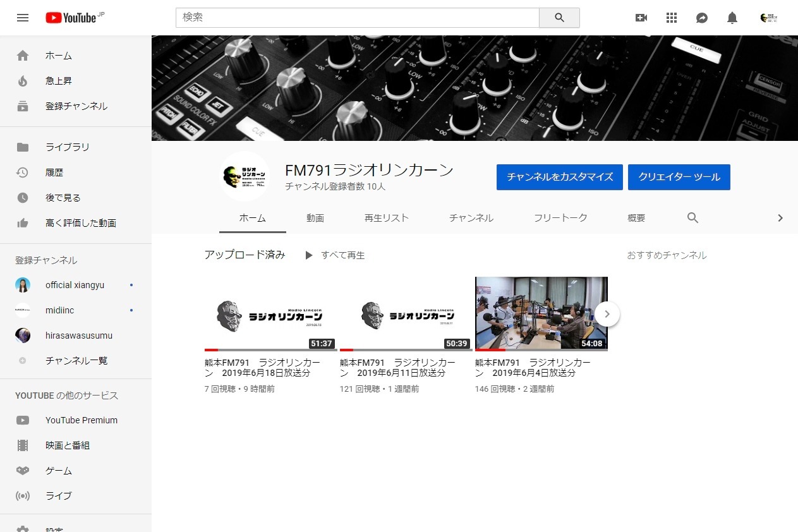The height and width of the screenshot is (532, 798).
Task: Open the notifications bell
Action: [732, 18]
